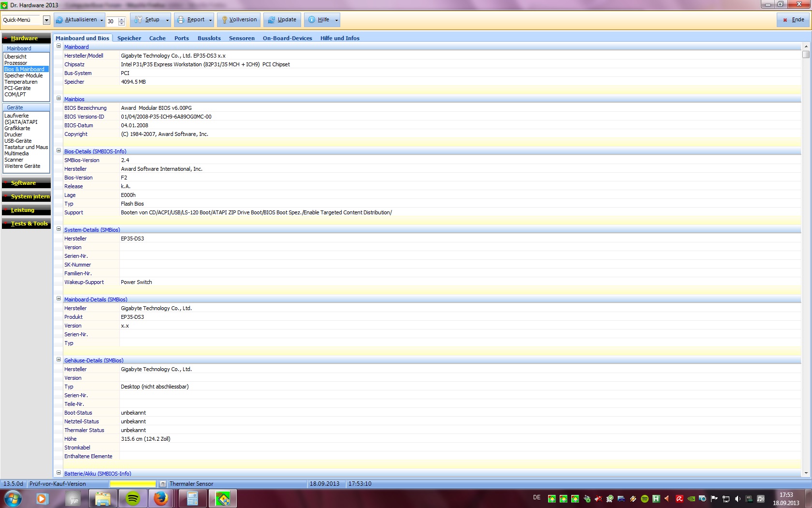Open the Setup dropdown arrow
The height and width of the screenshot is (508, 812).
(168, 20)
